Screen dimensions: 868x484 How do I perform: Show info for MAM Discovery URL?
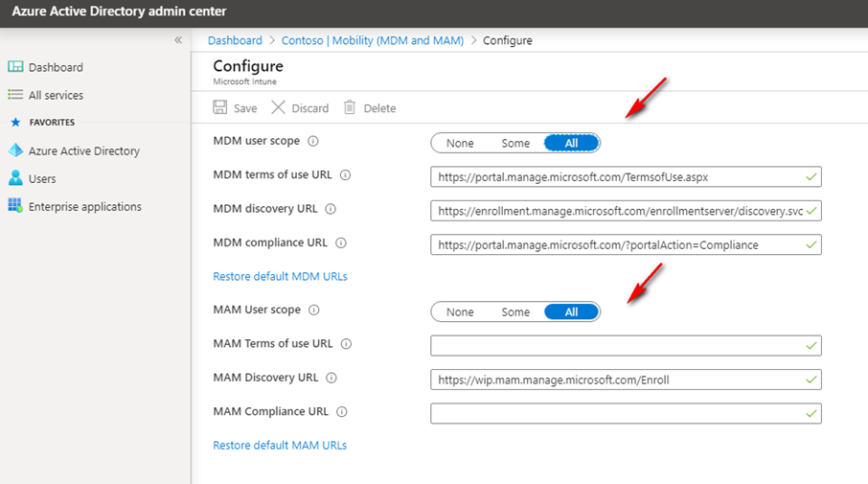click(x=331, y=378)
